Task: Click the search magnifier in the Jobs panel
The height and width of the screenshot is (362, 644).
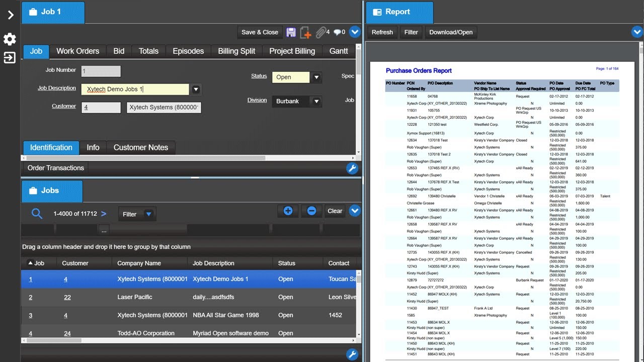Action: (37, 214)
